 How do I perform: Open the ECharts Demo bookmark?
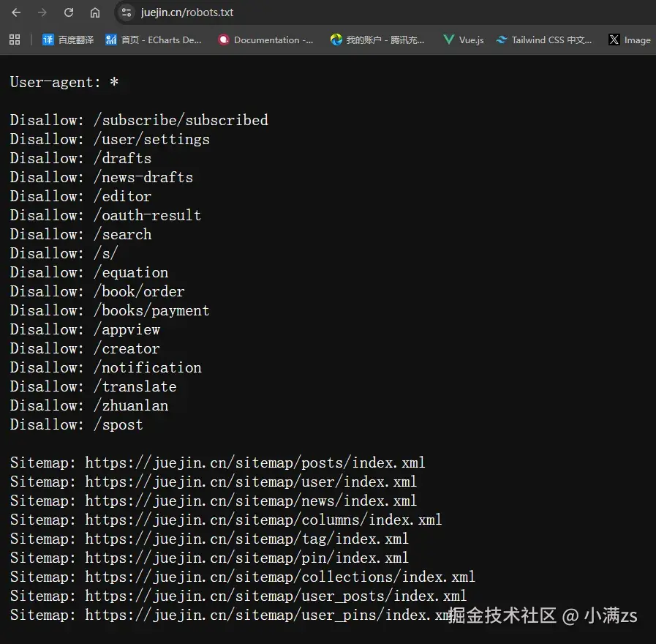154,40
